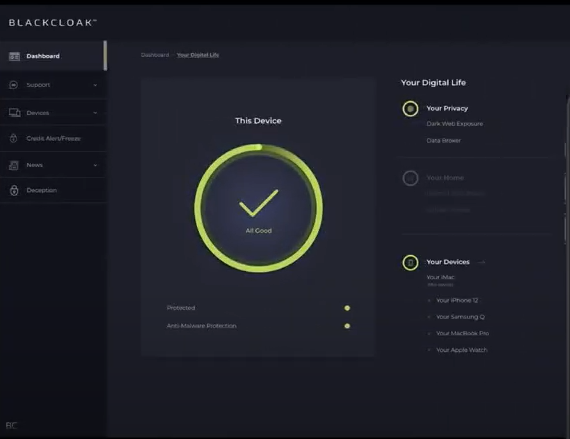Expand the Devices menu chevron
The width and height of the screenshot is (570, 439).
coord(95,113)
